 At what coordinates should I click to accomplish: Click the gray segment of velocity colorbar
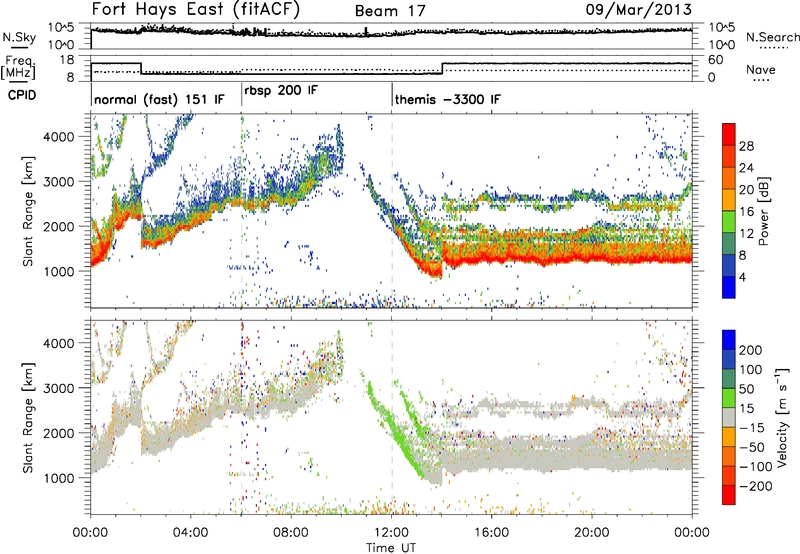[729, 417]
